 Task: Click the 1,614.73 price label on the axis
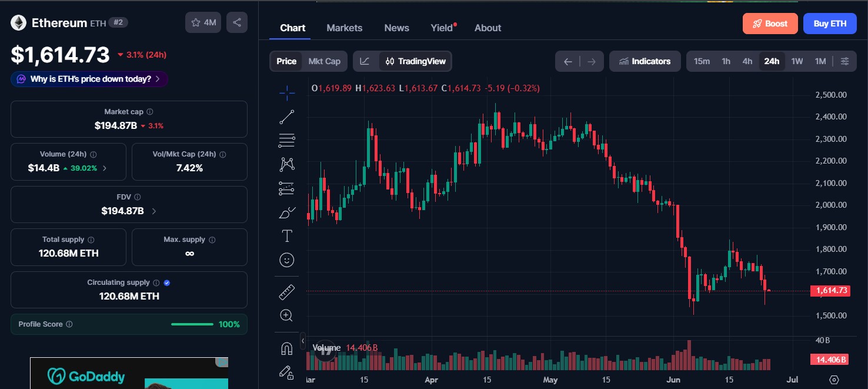coord(830,291)
